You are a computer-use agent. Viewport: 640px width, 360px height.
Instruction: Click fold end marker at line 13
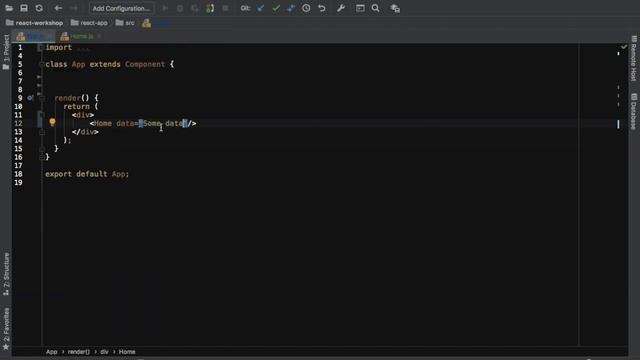(42, 132)
